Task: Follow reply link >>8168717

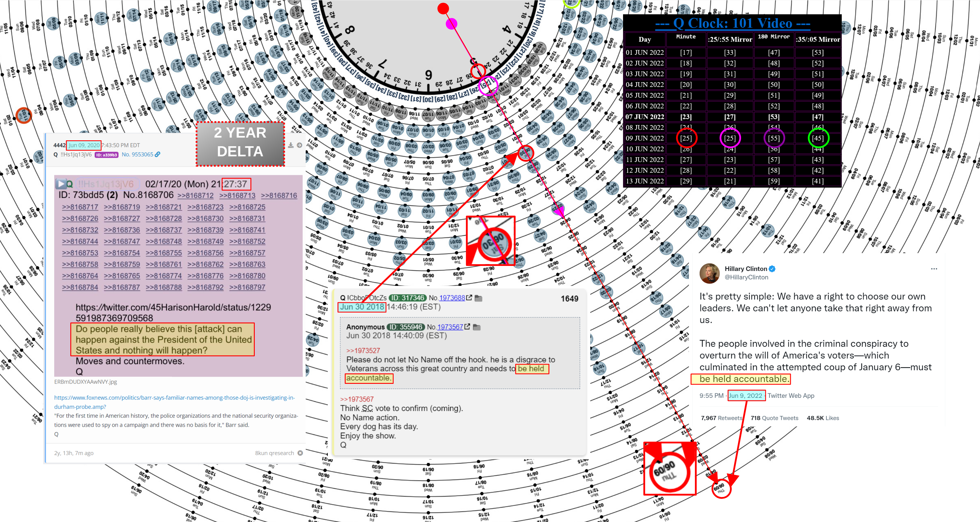Action: click(80, 207)
